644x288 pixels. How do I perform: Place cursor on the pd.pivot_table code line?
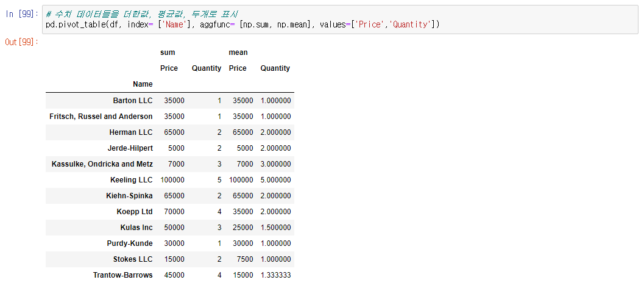coord(242,24)
